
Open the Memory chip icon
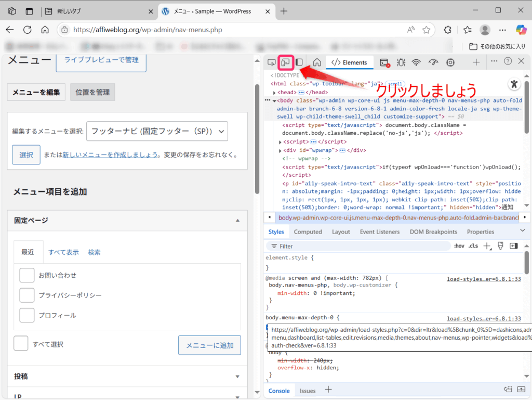tap(450, 62)
